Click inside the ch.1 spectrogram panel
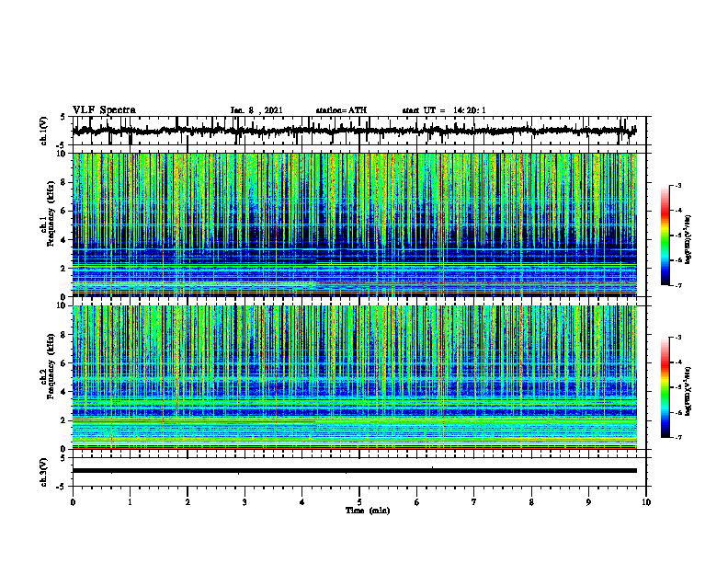The height and width of the screenshot is (563, 728). tap(354, 224)
